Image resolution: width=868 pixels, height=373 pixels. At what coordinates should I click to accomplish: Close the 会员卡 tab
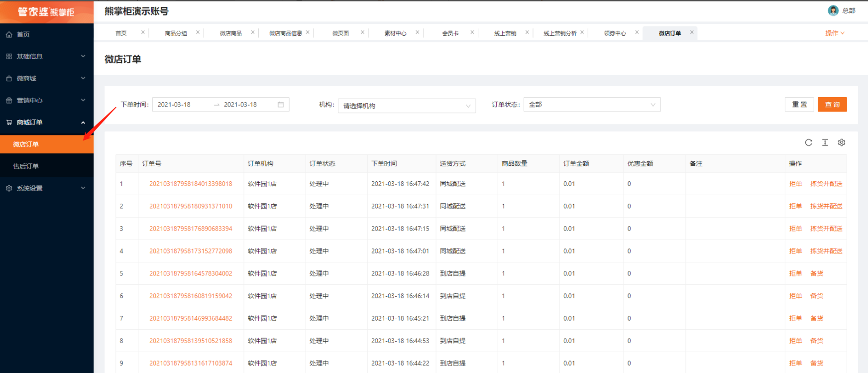tap(472, 32)
